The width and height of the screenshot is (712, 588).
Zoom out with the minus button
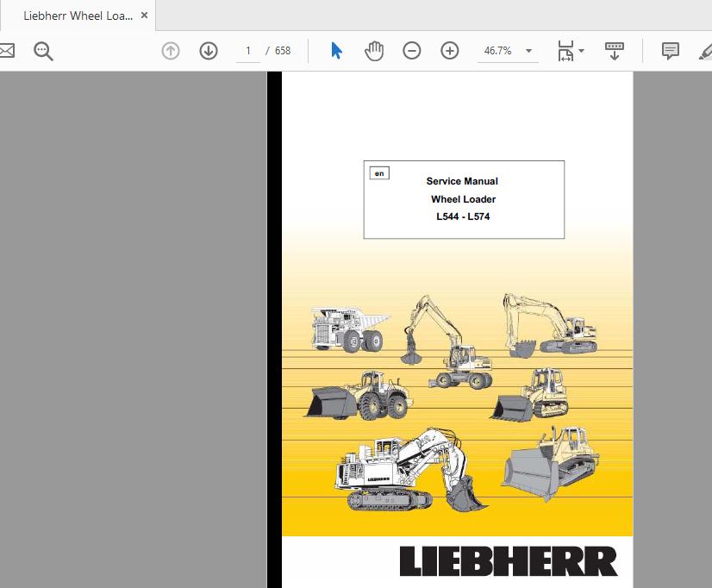(412, 50)
